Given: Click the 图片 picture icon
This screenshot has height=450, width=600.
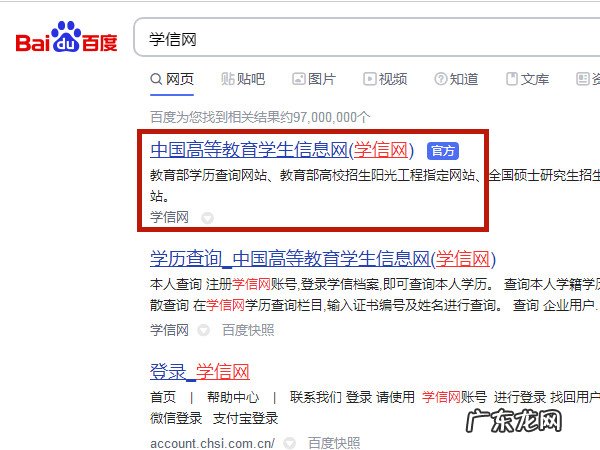Looking at the screenshot, I should tap(298, 79).
